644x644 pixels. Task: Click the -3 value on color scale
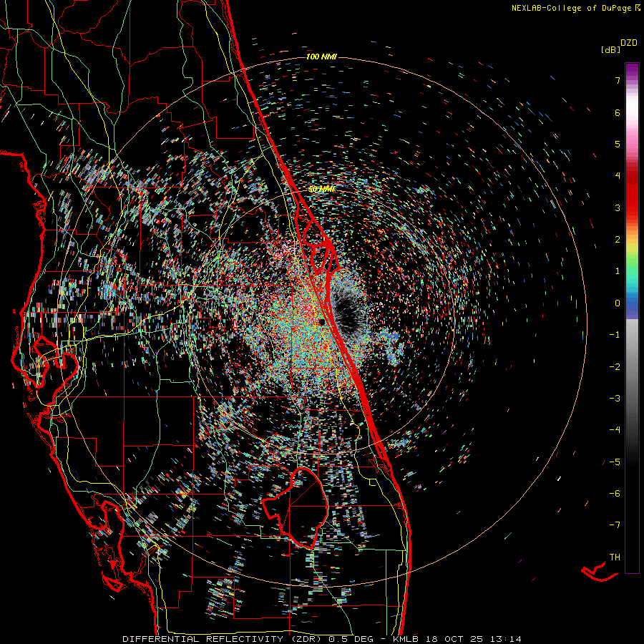pos(615,399)
